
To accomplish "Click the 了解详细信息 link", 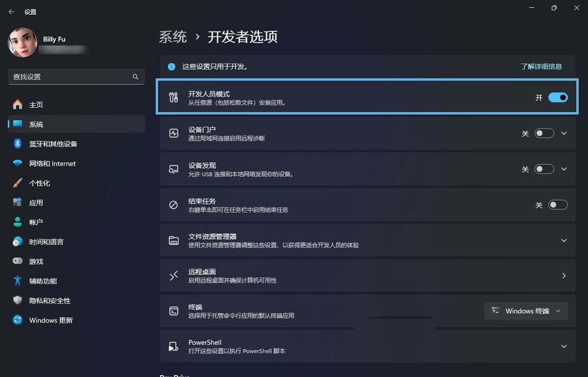I will click(541, 67).
